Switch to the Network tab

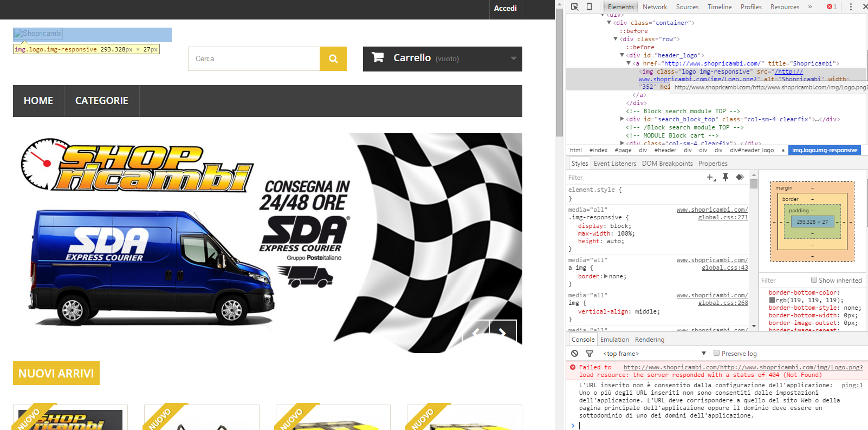coord(655,7)
